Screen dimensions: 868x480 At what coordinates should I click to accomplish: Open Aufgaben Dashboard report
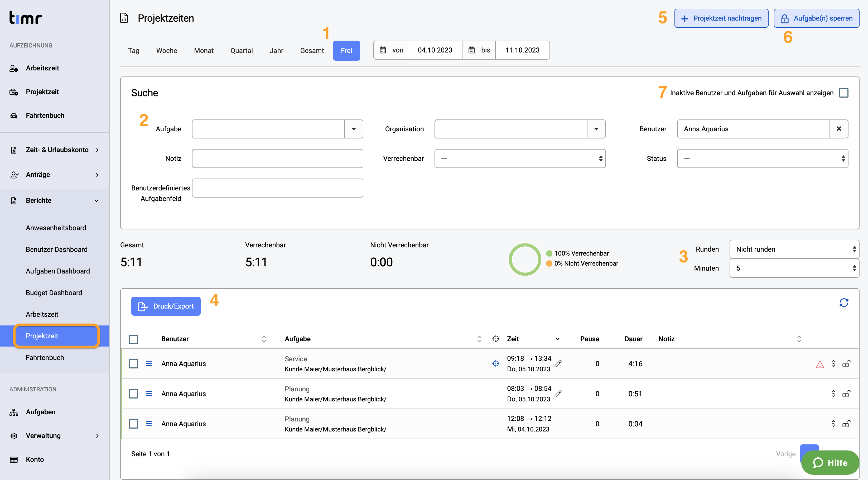coord(58,271)
